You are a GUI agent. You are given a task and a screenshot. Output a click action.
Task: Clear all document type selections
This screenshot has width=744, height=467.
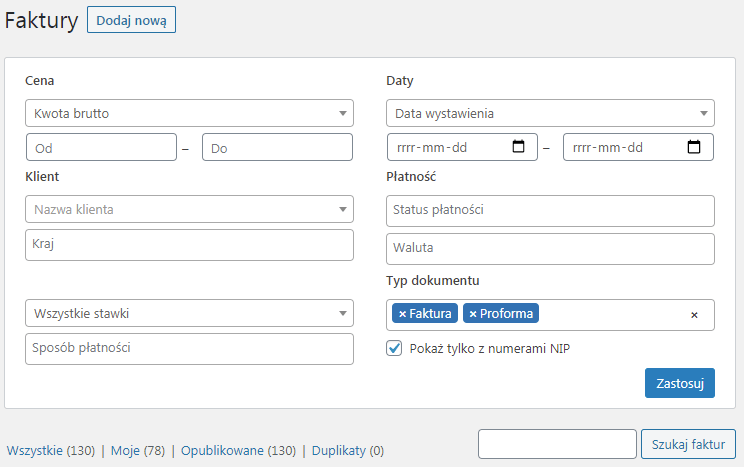coord(694,315)
